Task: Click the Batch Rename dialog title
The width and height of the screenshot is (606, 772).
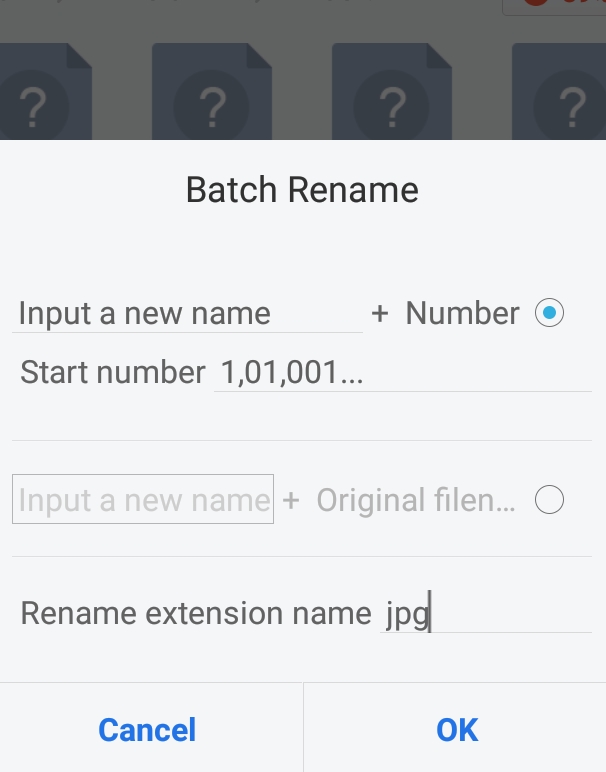Action: [x=302, y=189]
